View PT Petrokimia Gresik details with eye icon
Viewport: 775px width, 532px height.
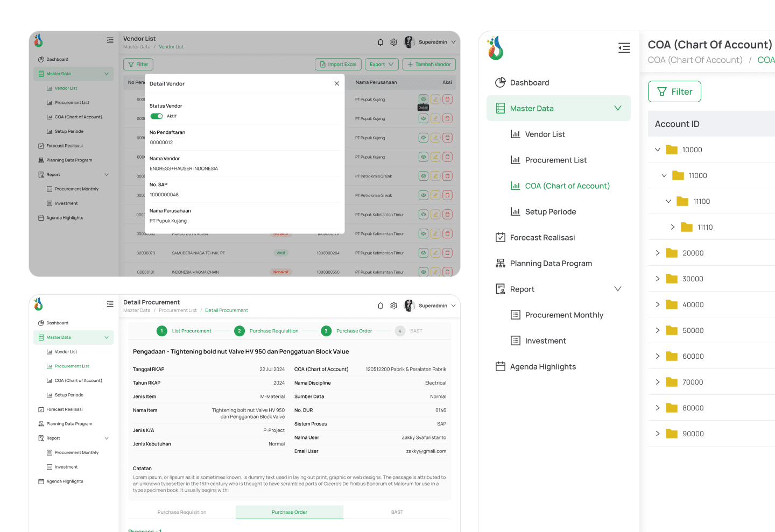[423, 175]
